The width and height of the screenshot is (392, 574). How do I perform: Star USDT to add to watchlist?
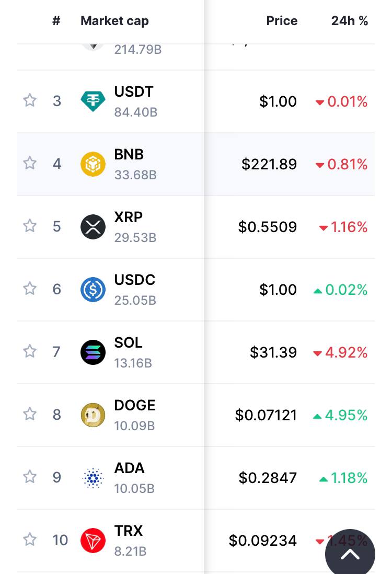[30, 100]
